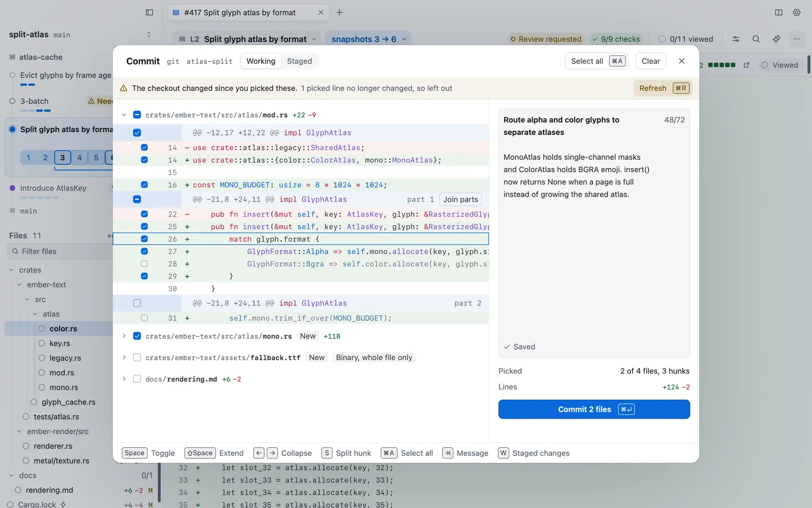Image resolution: width=812 pixels, height=508 pixels.
Task: Click Join parts button
Action: pos(461,199)
